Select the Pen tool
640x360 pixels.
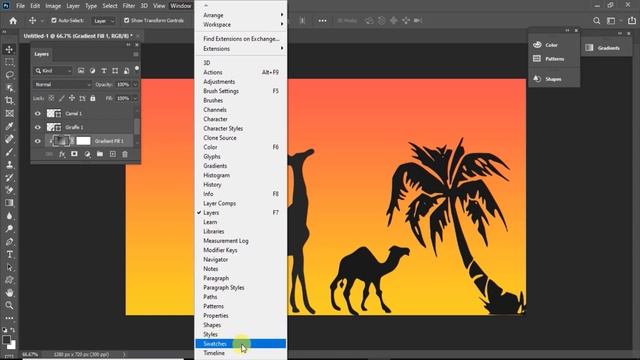[9, 242]
